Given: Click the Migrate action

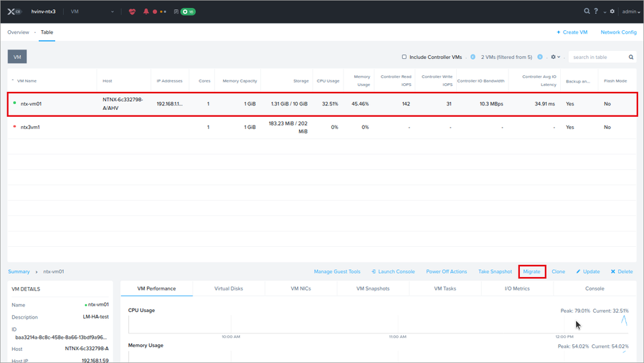Looking at the screenshot, I should pos(532,272).
